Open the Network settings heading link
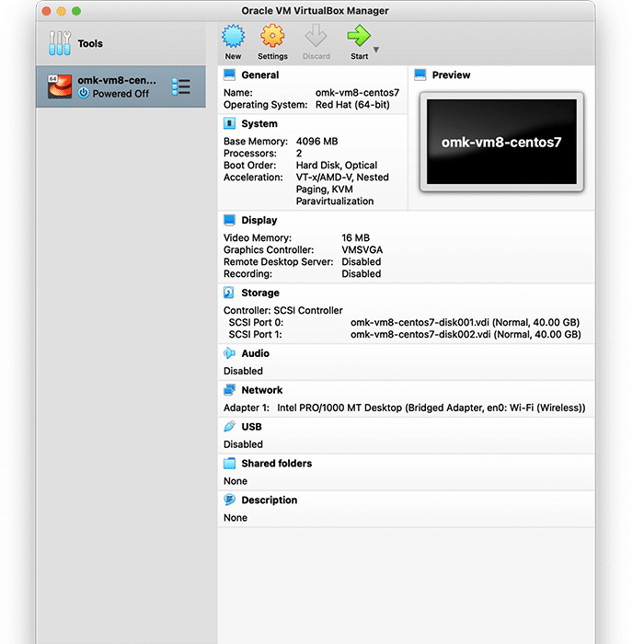This screenshot has height=644, width=644. coord(262,390)
